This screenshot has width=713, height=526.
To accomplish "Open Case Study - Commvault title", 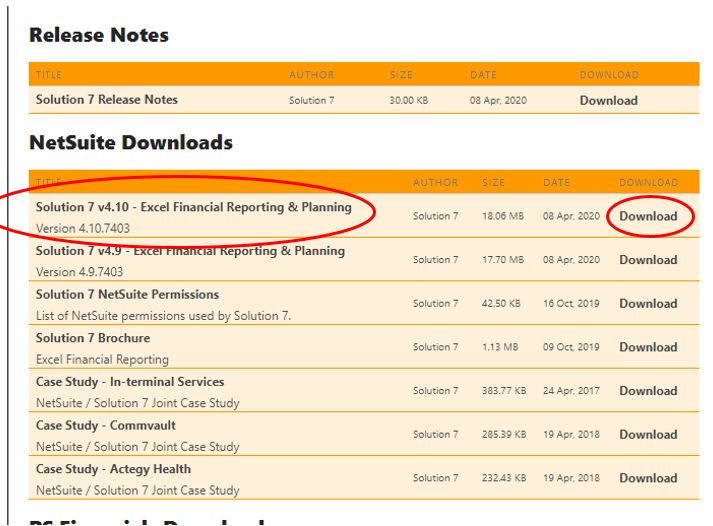I will [113, 425].
